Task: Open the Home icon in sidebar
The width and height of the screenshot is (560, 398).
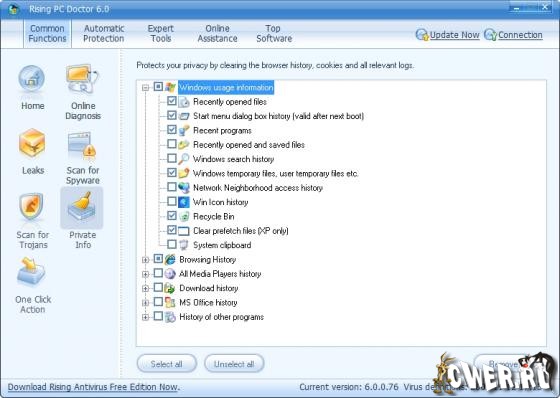Action: coord(32,79)
